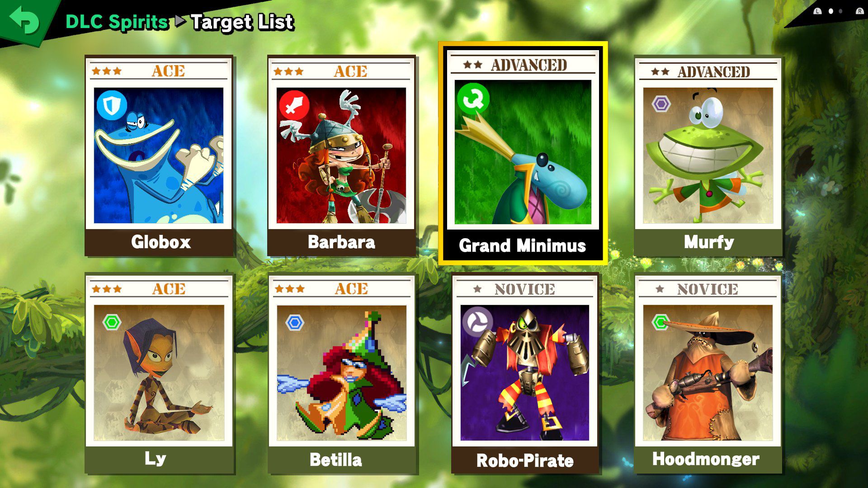Click Globox's blue shield type icon
The image size is (868, 488).
[111, 106]
